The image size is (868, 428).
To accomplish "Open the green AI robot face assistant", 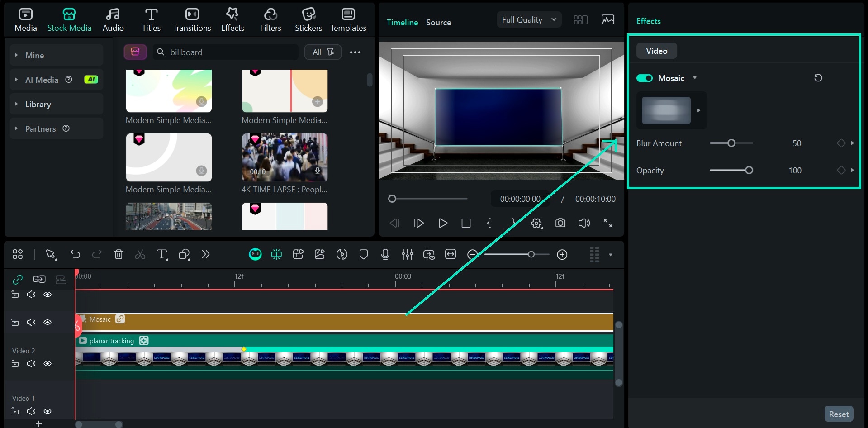I will (255, 254).
